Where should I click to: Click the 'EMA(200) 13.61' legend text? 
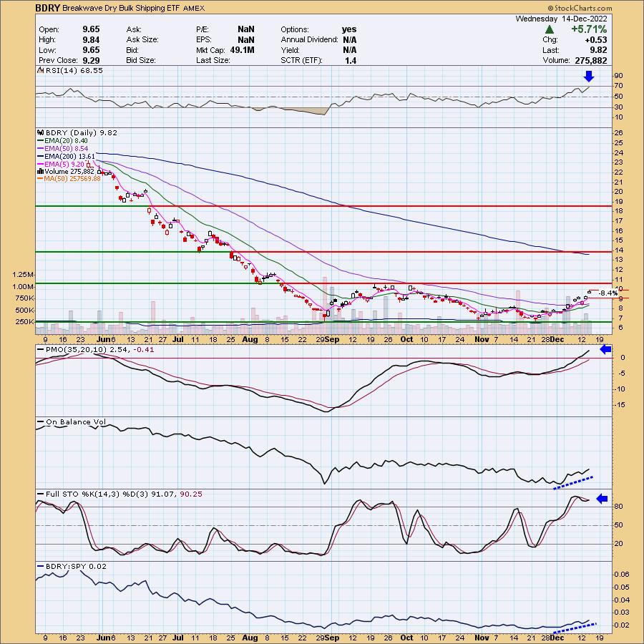(70, 157)
